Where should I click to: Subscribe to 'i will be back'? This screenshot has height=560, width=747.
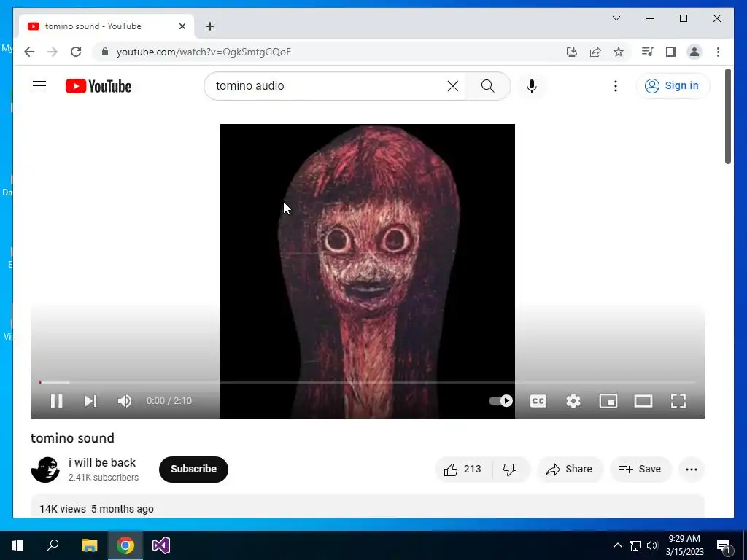(x=193, y=469)
